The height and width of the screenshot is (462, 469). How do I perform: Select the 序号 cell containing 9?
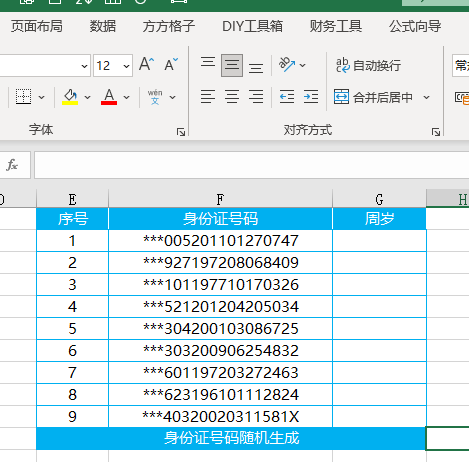pos(72,417)
